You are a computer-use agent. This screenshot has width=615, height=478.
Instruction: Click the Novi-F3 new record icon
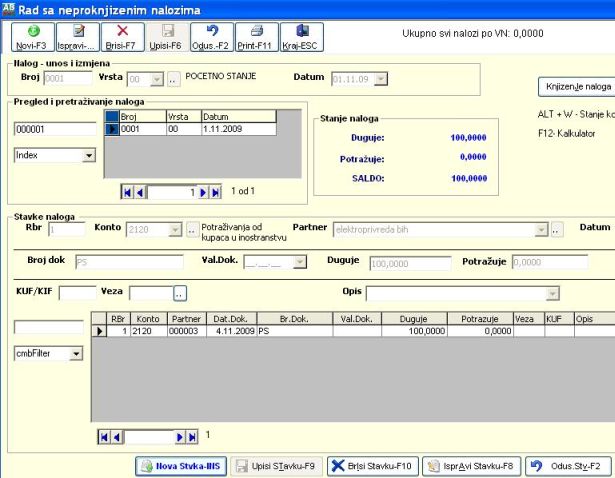click(33, 32)
